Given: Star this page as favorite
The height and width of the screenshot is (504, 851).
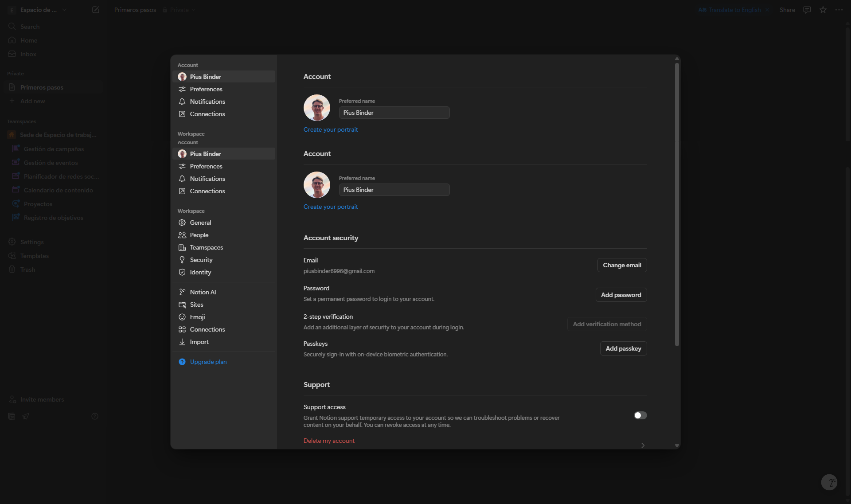Looking at the screenshot, I should (823, 10).
